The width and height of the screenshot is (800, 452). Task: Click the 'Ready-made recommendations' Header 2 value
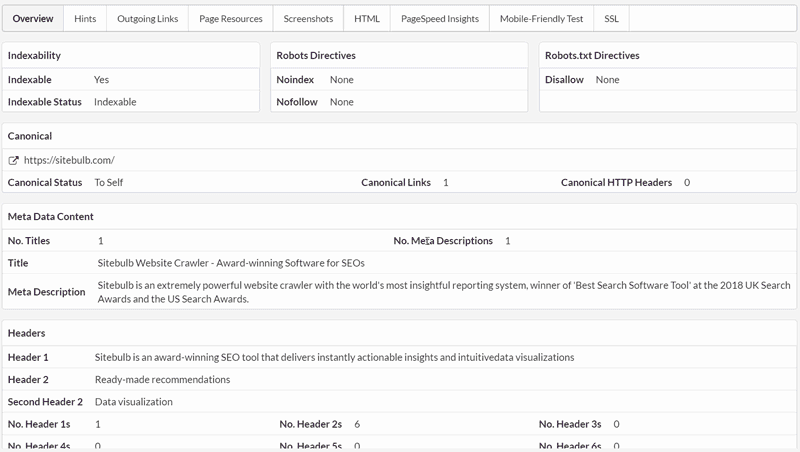coord(162,379)
